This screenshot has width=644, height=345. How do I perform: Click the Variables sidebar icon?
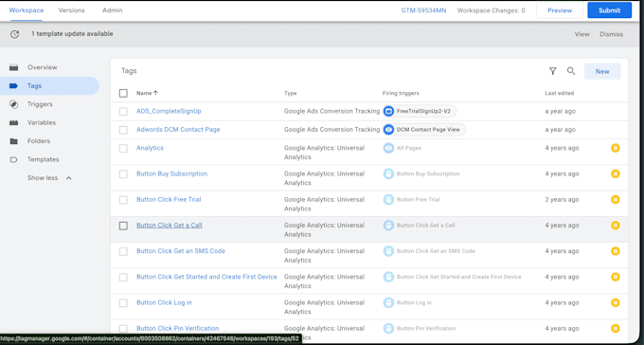(x=13, y=122)
